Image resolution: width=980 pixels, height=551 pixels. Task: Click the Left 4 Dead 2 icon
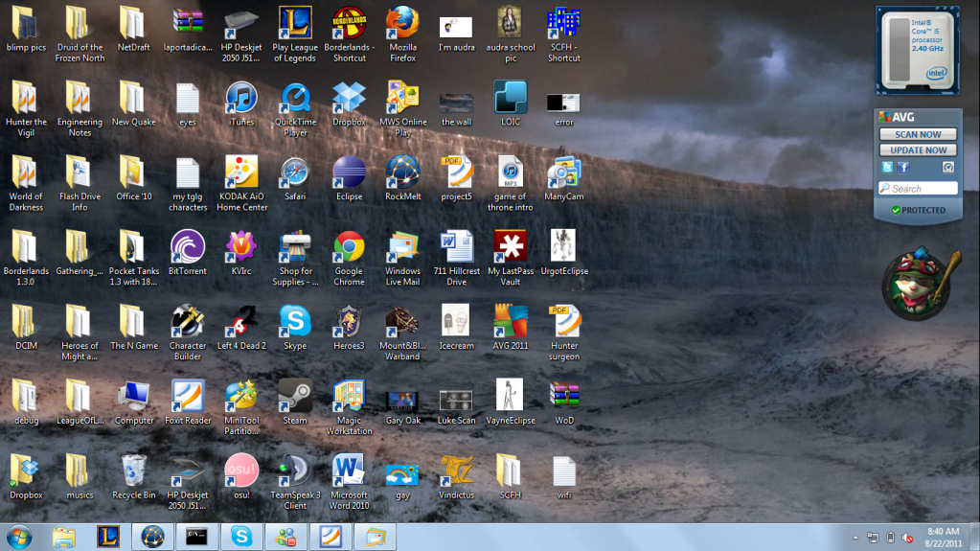click(241, 322)
